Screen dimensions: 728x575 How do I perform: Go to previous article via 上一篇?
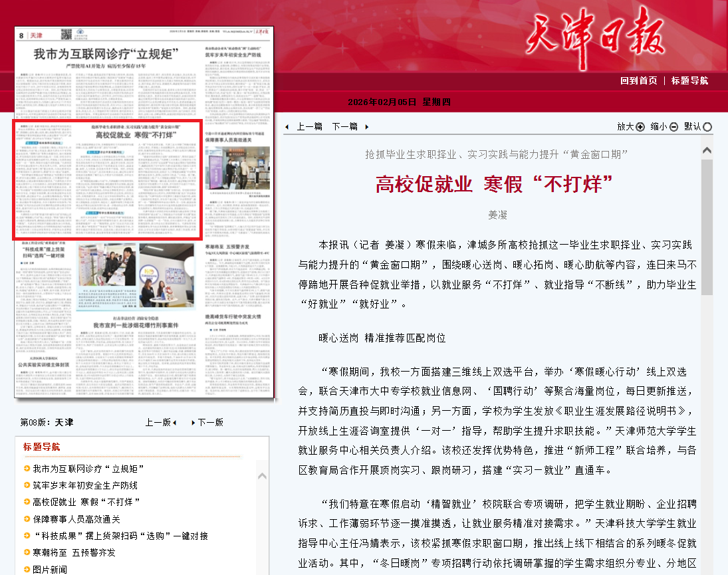click(309, 126)
